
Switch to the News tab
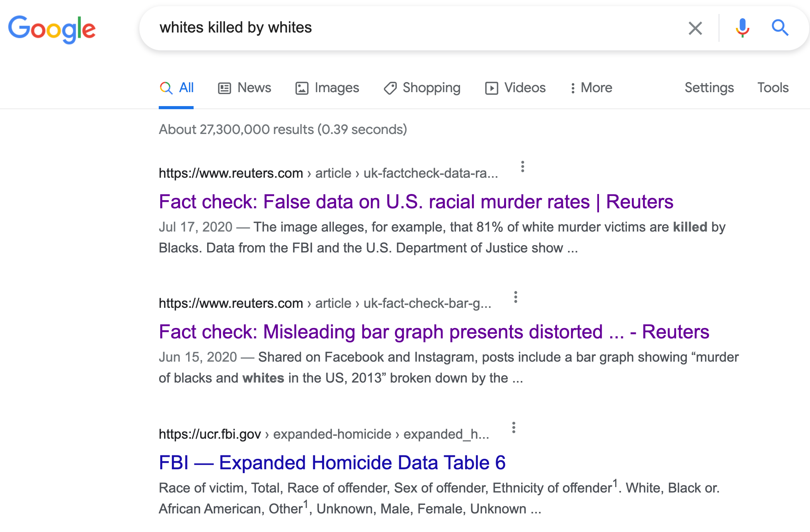(244, 88)
